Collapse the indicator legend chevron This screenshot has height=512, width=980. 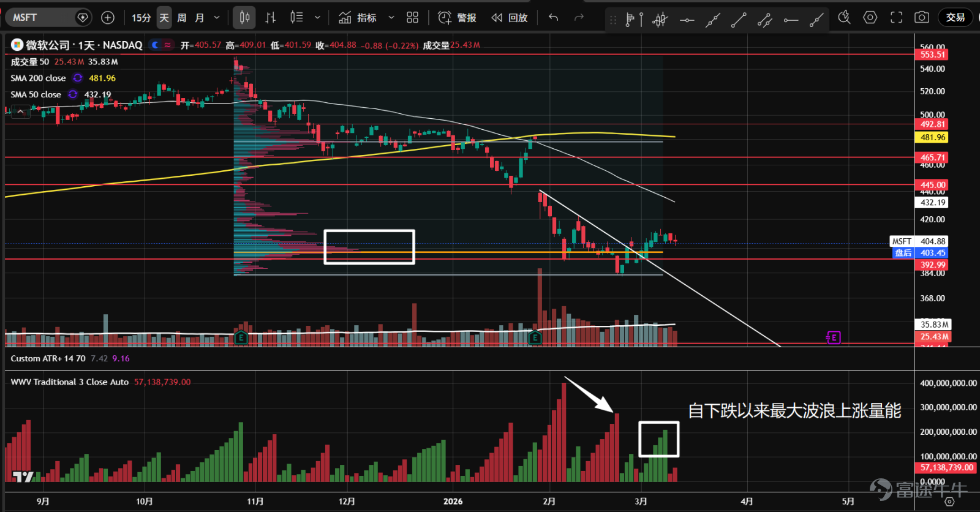(x=21, y=111)
